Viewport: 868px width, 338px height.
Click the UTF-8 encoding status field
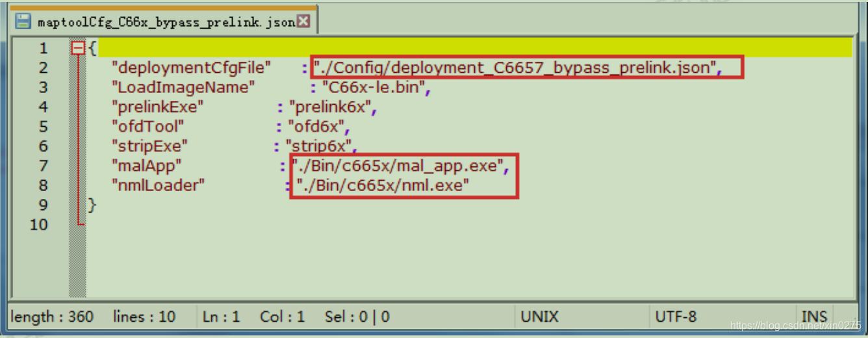676,317
